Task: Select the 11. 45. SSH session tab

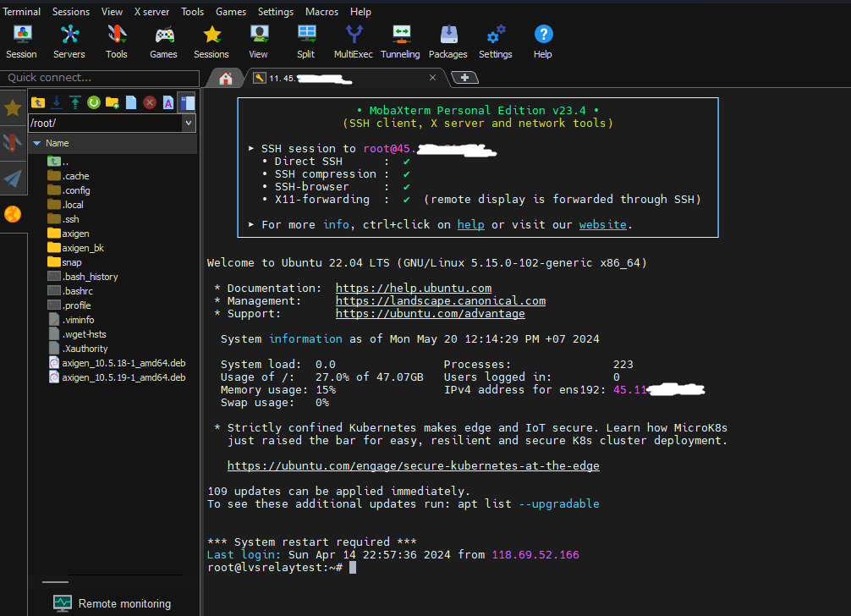Action: coord(348,78)
